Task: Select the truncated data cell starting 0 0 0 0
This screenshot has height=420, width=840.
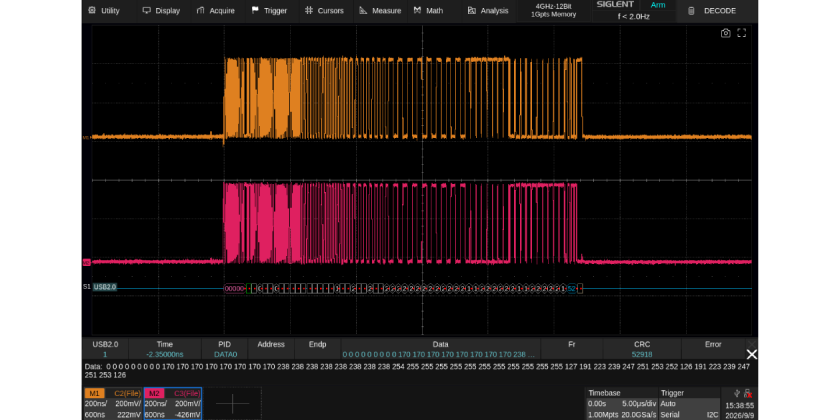Action: click(439, 355)
